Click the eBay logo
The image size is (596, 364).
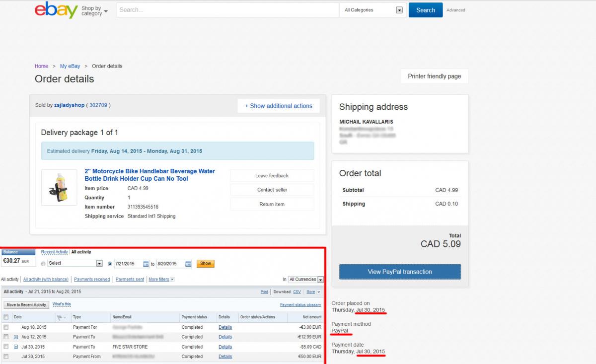click(x=56, y=10)
